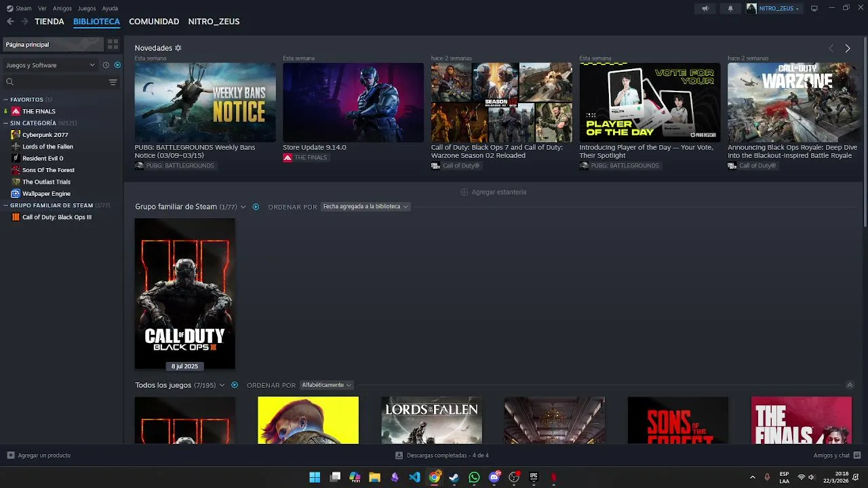The height and width of the screenshot is (488, 868).
Task: Open the Ayuda menu
Action: click(110, 8)
